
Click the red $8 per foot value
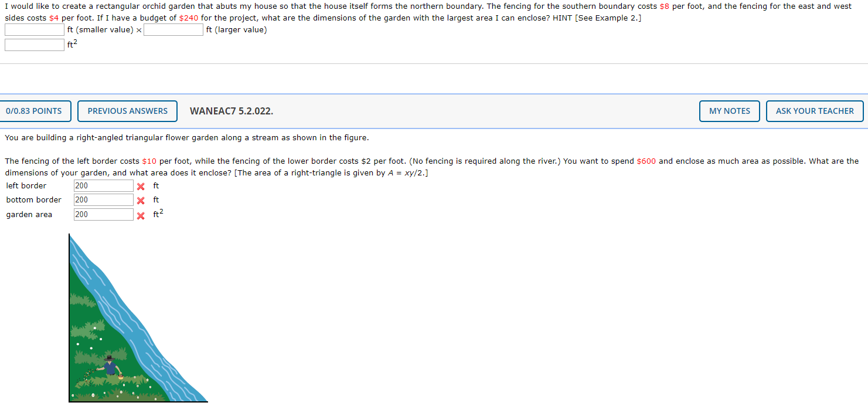pos(665,6)
